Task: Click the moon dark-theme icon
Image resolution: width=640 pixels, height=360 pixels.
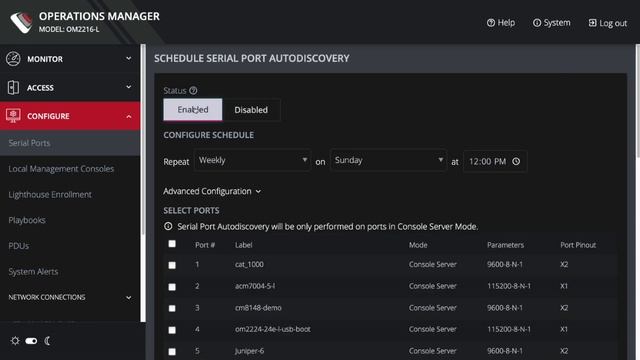Action: 47,340
